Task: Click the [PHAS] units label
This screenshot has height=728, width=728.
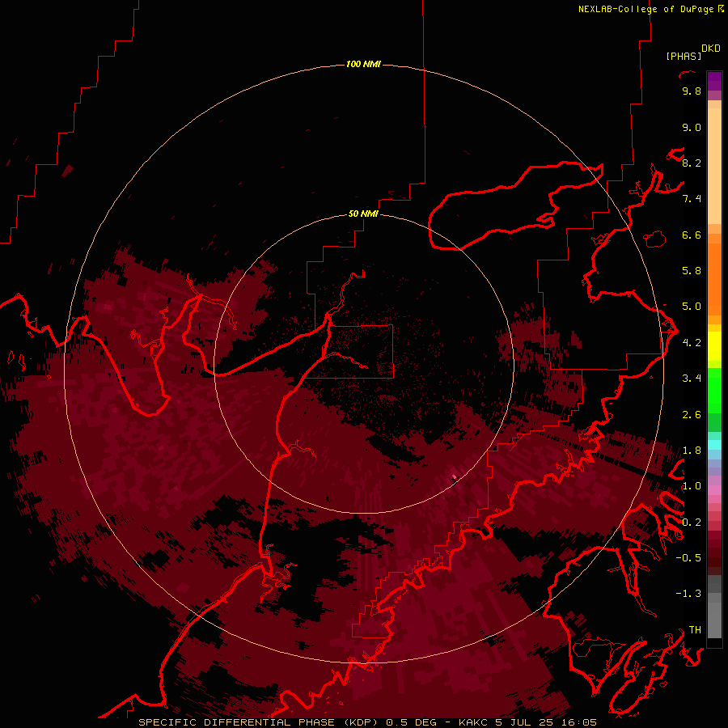Action: (684, 56)
